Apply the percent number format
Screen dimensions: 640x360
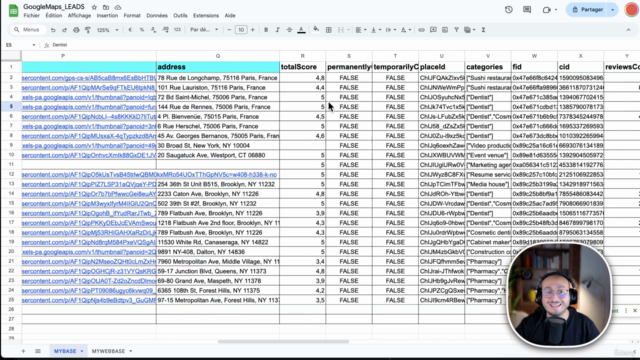tap(142, 30)
